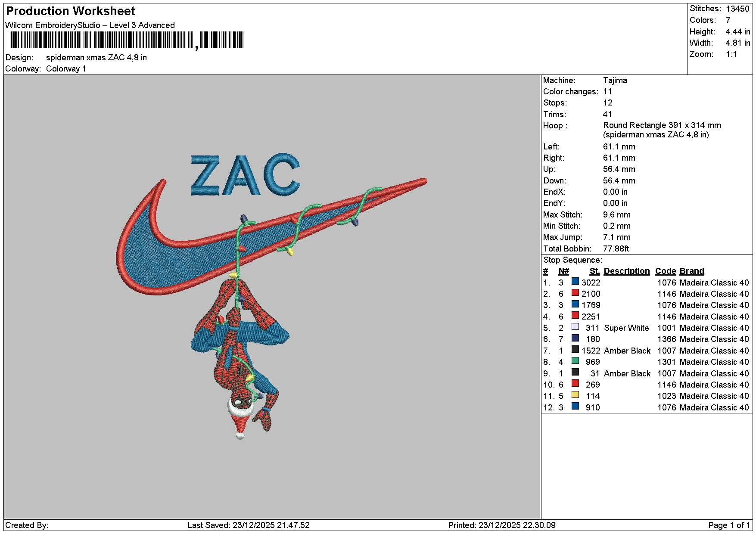756x534 pixels.
Task: Click the "Production Worksheet" title
Action: pos(71,11)
